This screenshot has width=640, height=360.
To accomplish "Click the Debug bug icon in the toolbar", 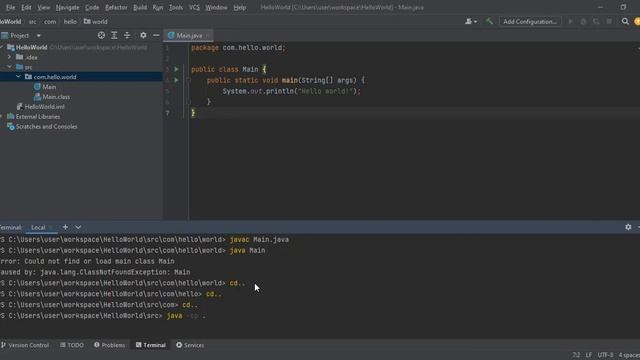I will 583,22.
